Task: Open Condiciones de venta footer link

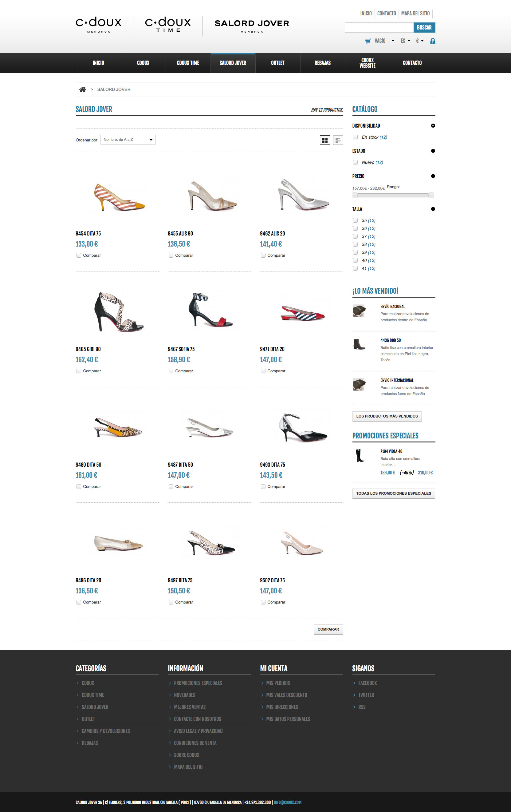Action: 195,743
